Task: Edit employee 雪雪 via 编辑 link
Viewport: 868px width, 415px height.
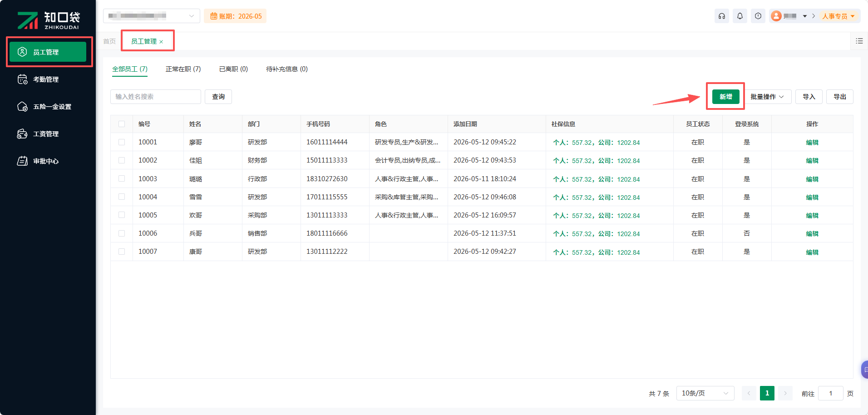Action: [x=812, y=198]
